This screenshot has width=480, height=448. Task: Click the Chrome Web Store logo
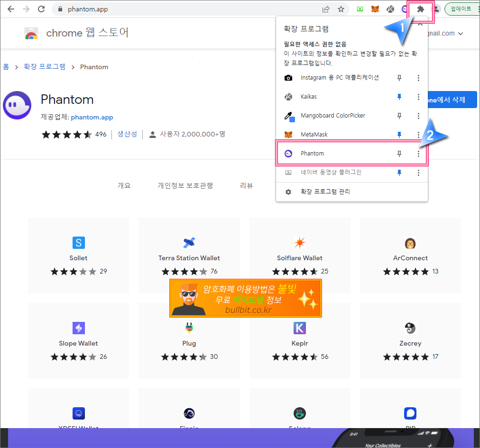coord(31,33)
